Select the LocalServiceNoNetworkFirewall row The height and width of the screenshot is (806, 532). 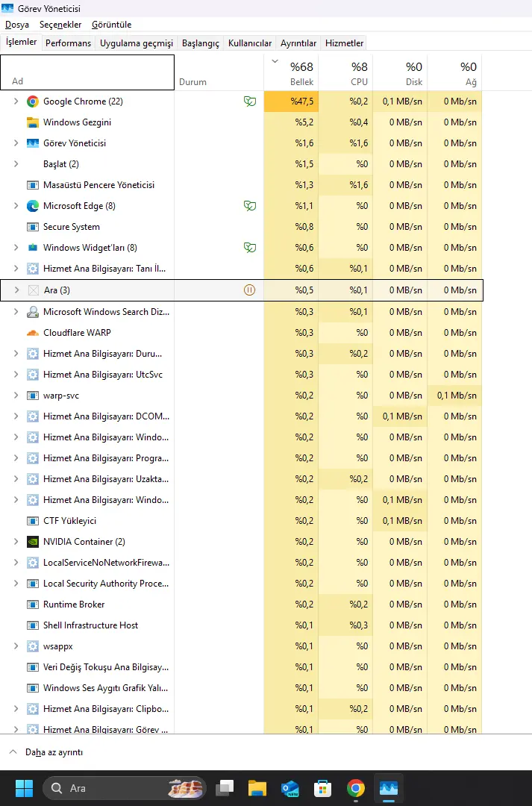click(242, 563)
